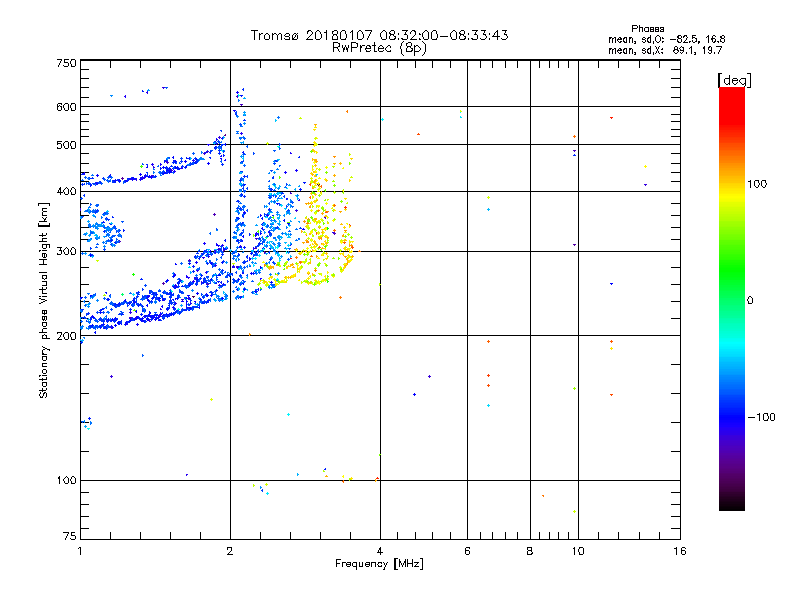Viewport: 800px width, 600px height.
Task: Click the 'RwPretec (8p)' subtitle
Action: coord(379,48)
